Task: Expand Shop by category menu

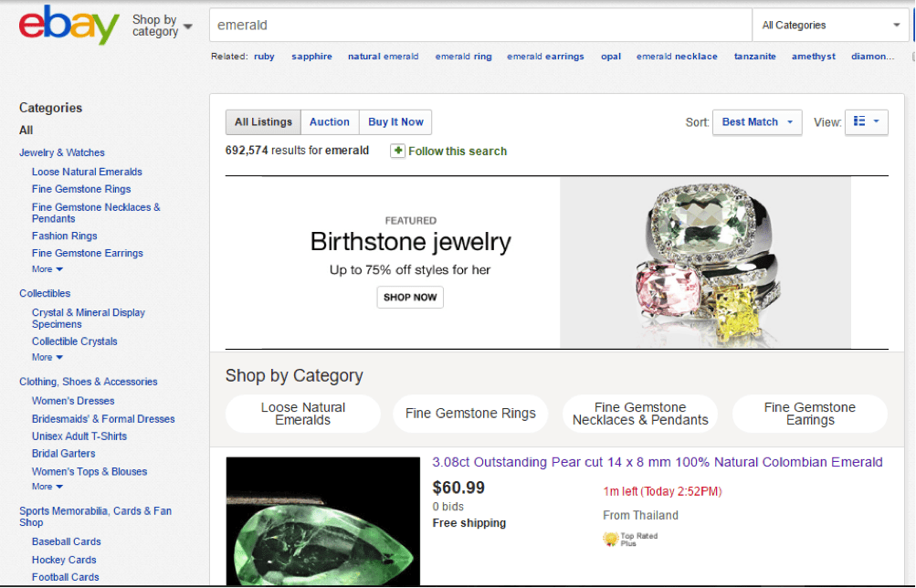Action: pos(162,26)
